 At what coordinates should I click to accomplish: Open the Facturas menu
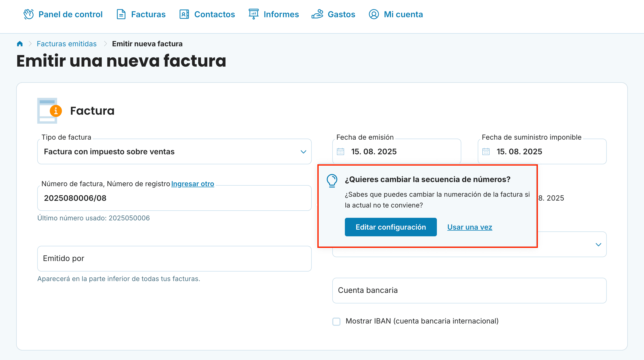(x=141, y=14)
